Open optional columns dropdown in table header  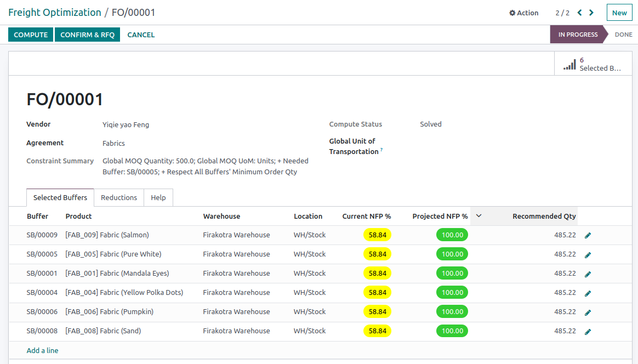coord(479,216)
